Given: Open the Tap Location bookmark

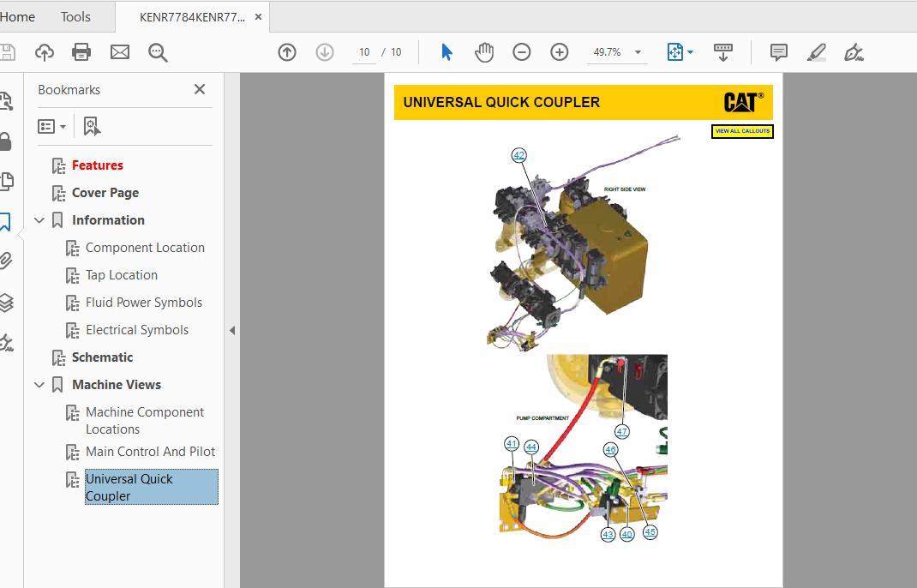Looking at the screenshot, I should pos(122,275).
